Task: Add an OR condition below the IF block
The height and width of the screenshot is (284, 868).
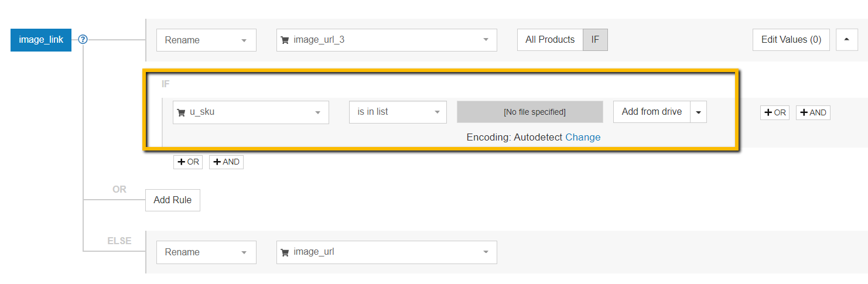Action: (188, 162)
